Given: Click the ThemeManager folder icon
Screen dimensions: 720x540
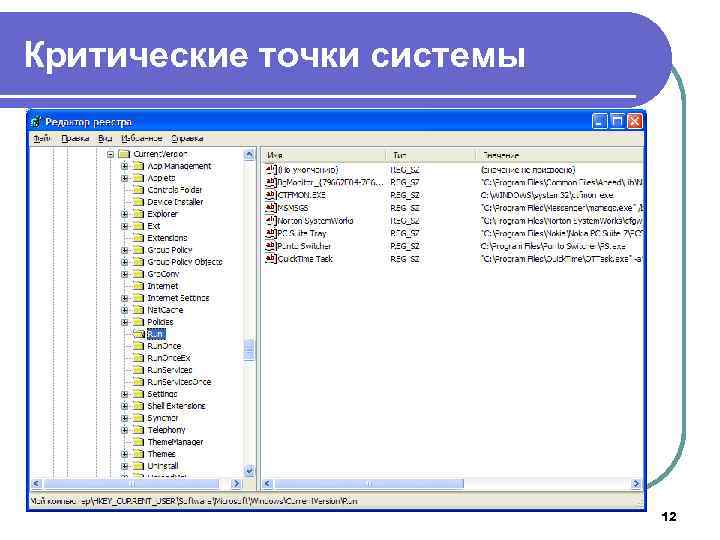Looking at the screenshot, I should click(138, 442).
